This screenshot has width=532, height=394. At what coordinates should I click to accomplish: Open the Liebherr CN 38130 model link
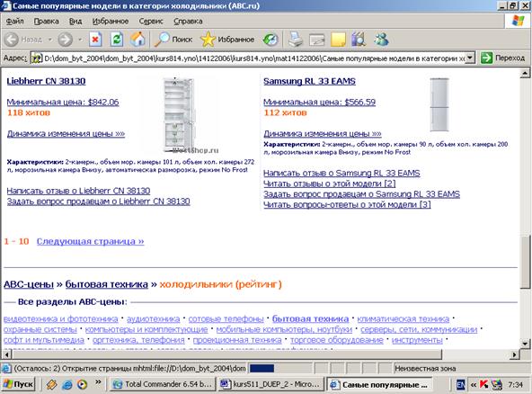tap(46, 81)
